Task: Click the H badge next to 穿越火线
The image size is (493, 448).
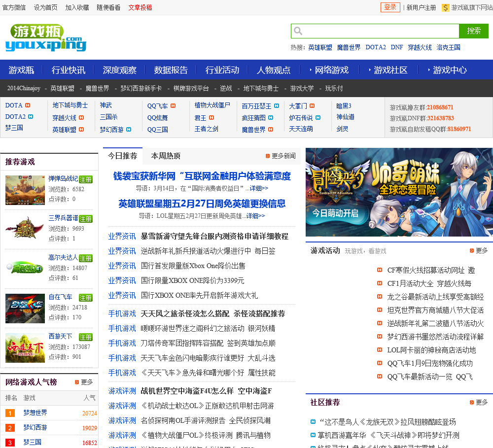Action: point(81,118)
